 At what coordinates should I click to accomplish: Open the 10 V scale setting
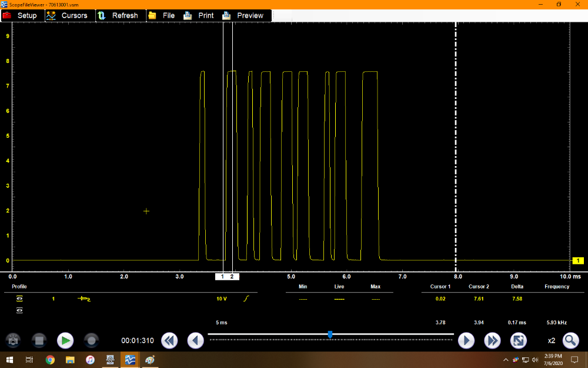coord(221,299)
